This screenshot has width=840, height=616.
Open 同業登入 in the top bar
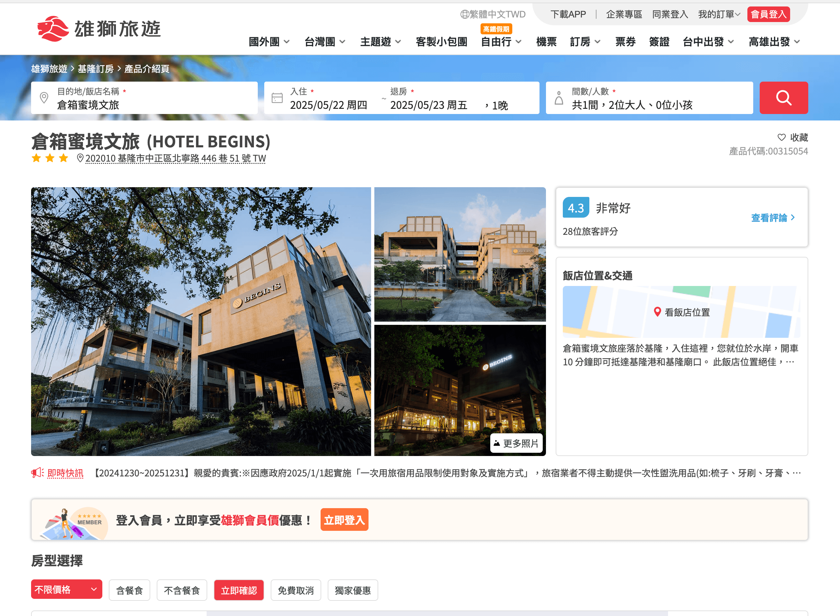tap(670, 14)
